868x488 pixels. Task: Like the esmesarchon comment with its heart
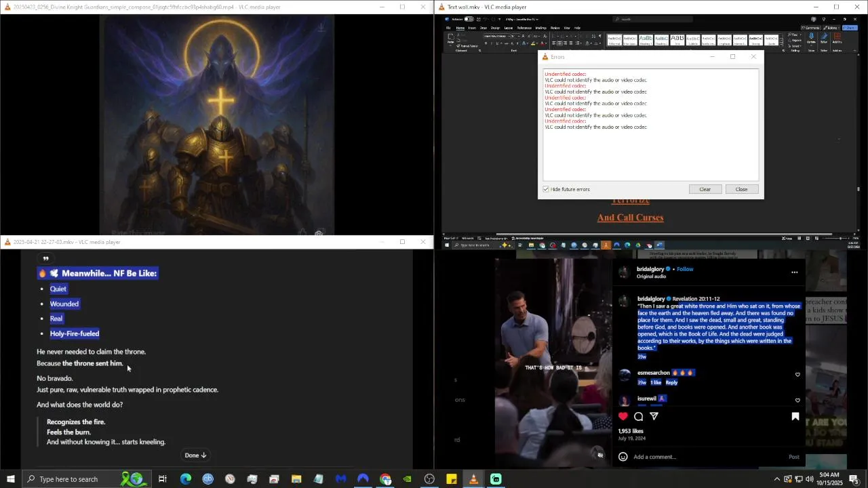click(797, 374)
